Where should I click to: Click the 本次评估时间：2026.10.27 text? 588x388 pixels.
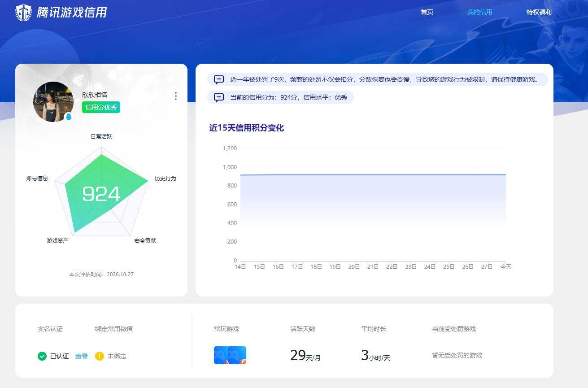click(x=101, y=274)
